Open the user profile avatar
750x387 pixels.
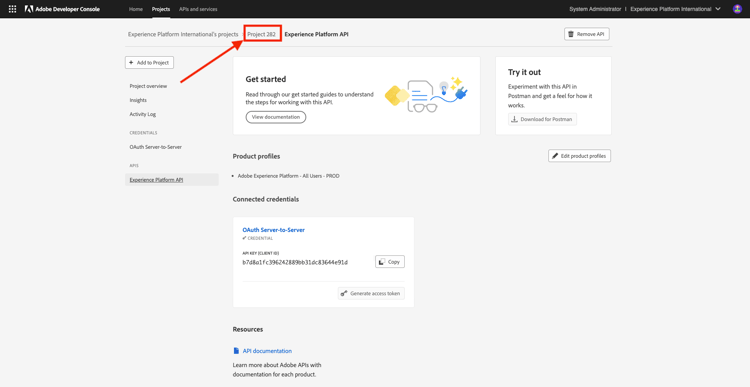point(737,9)
